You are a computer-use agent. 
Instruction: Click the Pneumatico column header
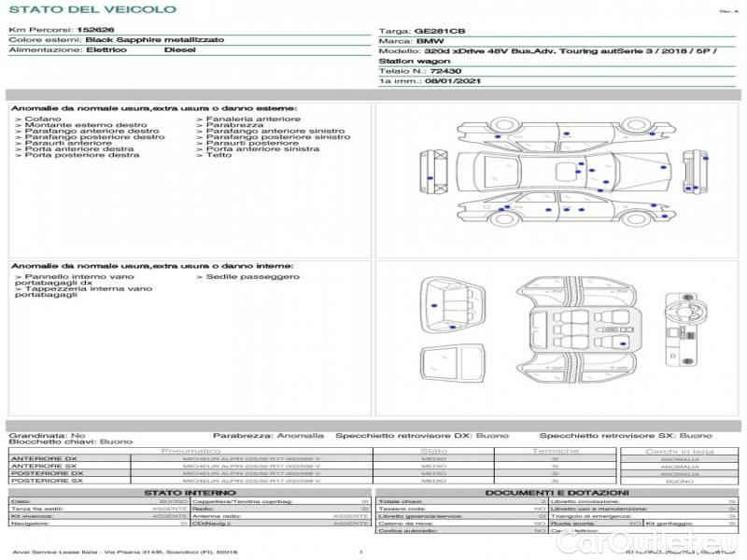tap(190, 451)
